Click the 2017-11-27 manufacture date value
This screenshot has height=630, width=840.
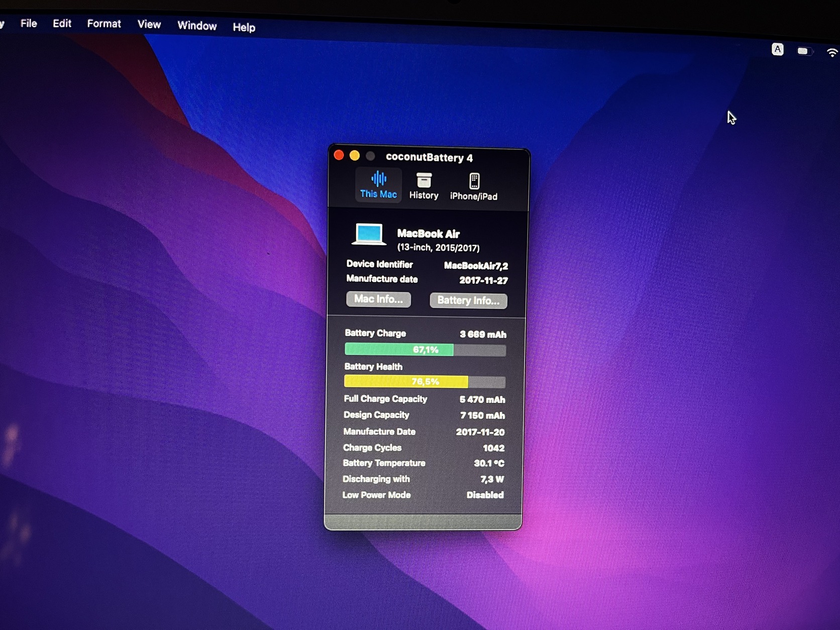pos(483,280)
